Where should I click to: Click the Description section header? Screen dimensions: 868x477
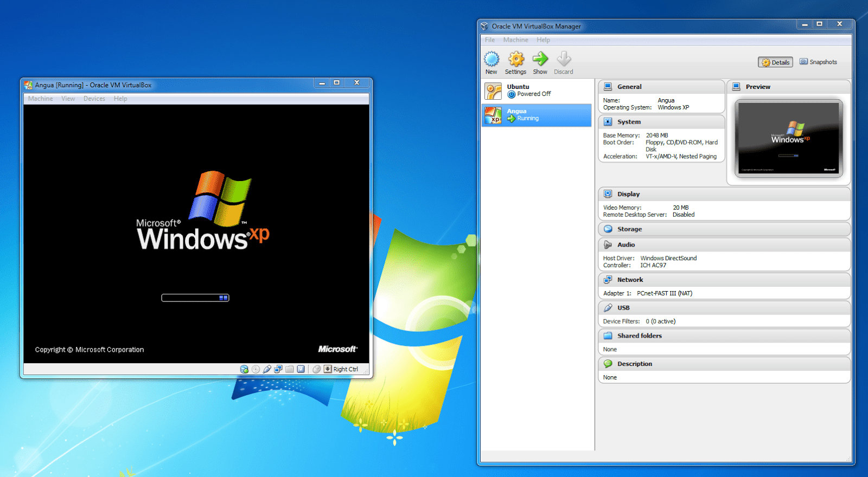click(x=724, y=364)
